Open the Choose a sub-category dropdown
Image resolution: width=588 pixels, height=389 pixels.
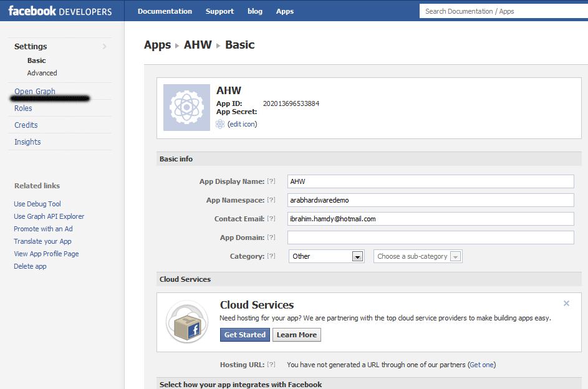[418, 256]
